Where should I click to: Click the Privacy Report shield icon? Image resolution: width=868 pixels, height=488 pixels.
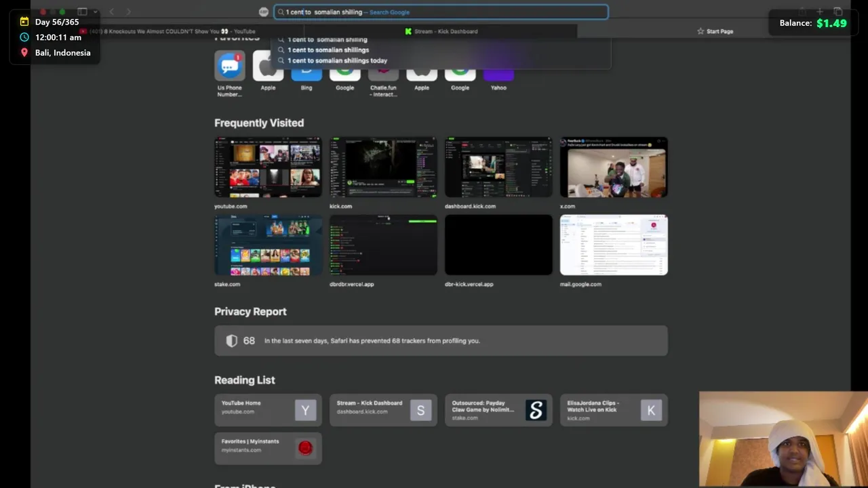pos(232,341)
